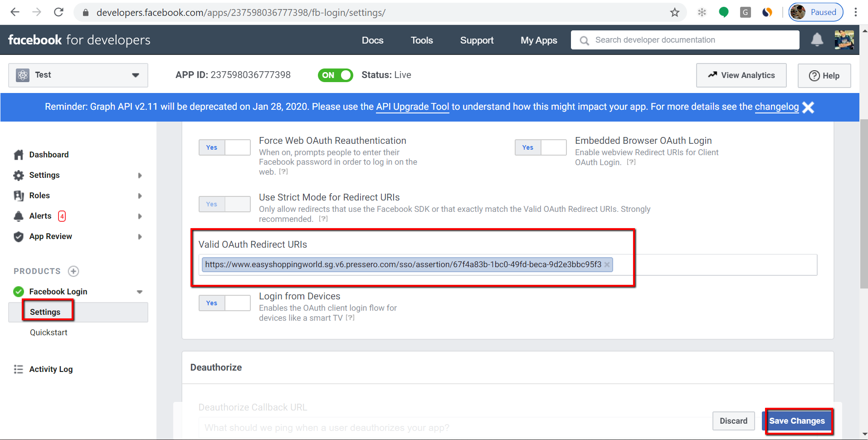
Task: Bookmark this page with the star icon
Action: tap(675, 12)
